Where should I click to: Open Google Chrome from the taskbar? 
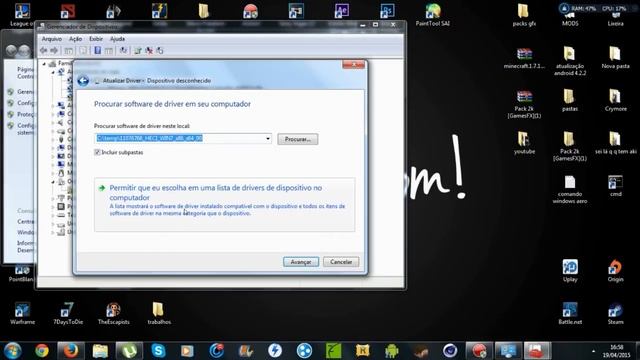42,351
